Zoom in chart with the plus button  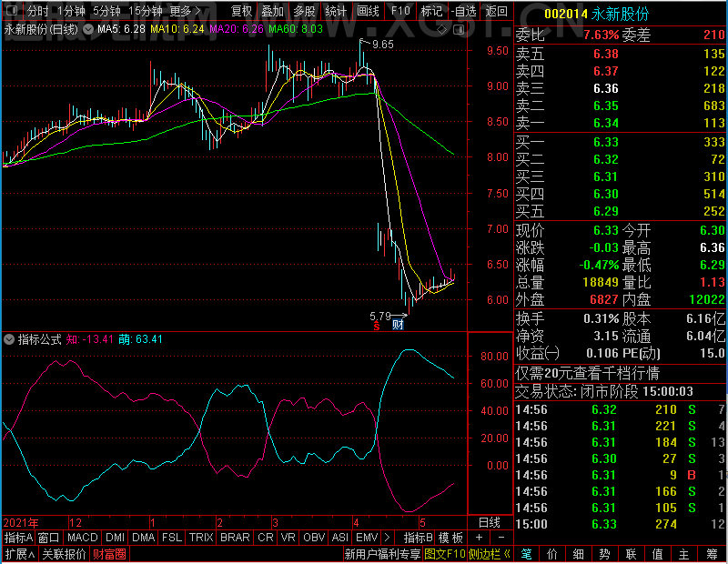tap(480, 538)
